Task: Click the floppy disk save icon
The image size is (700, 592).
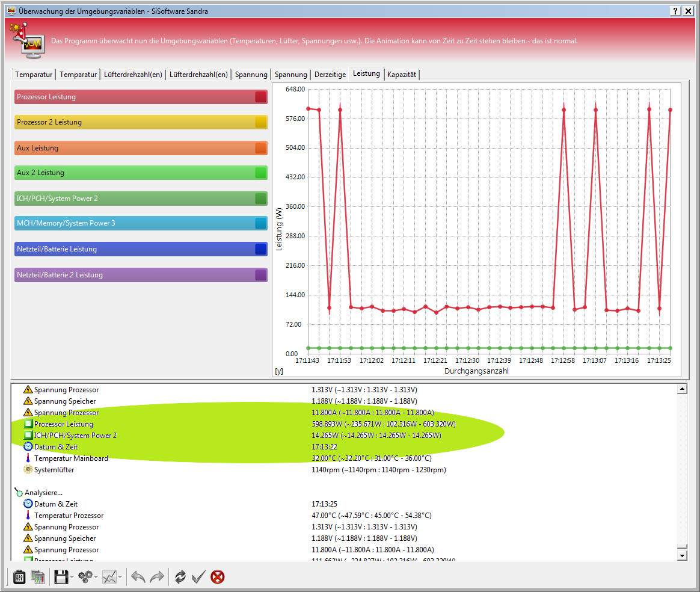Action: coord(61,577)
